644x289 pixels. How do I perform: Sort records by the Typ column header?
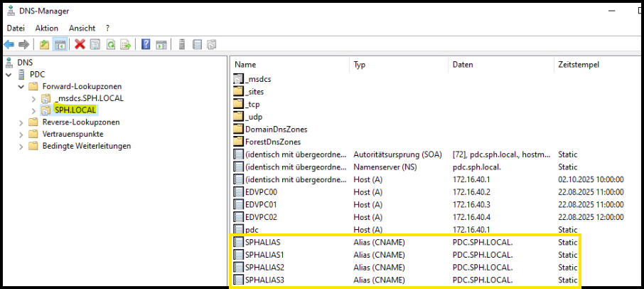(x=360, y=65)
